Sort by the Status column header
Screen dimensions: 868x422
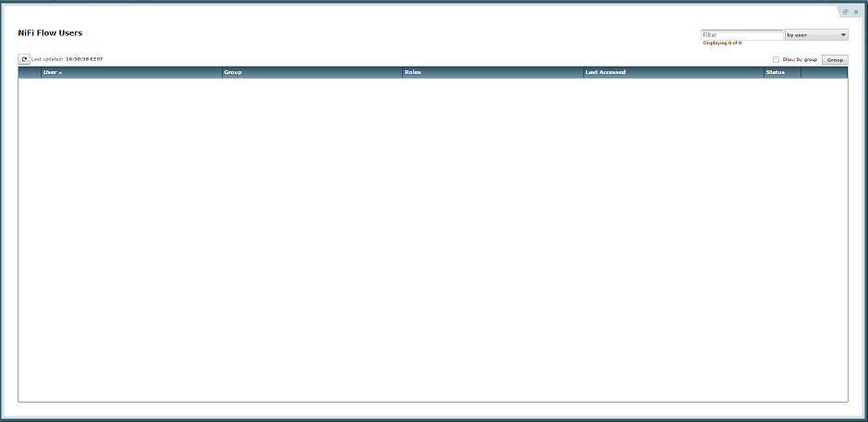tap(782, 72)
